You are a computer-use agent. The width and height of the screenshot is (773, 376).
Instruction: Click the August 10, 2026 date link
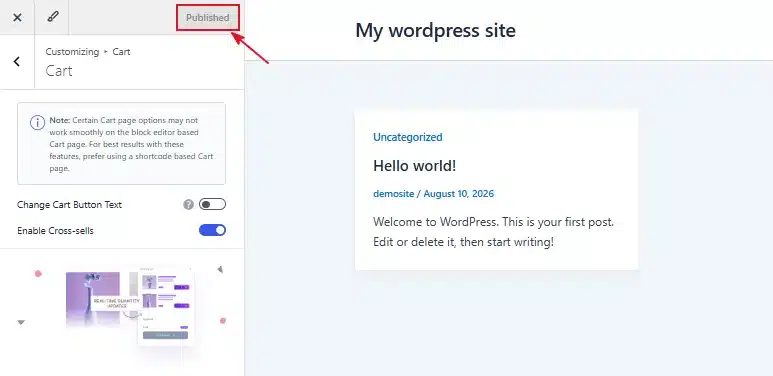pyautogui.click(x=458, y=194)
